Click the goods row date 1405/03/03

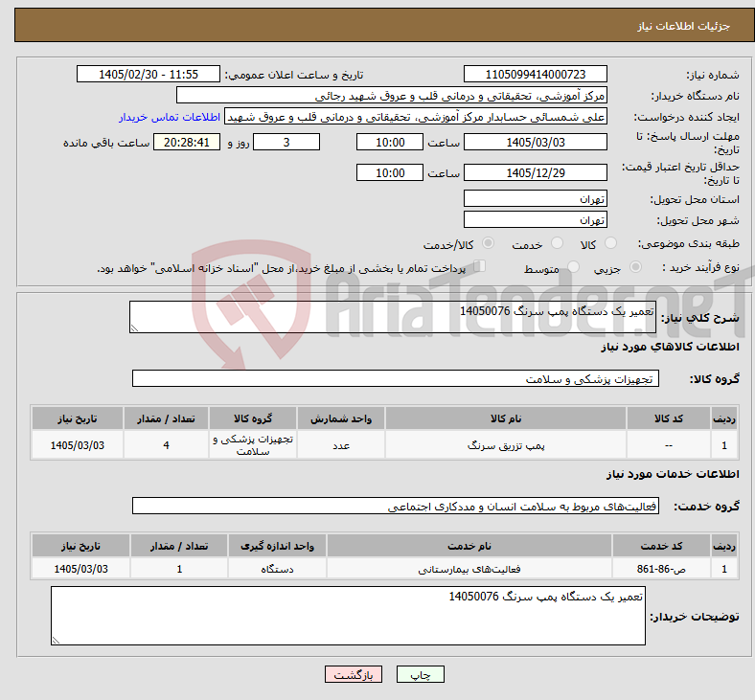pyautogui.click(x=78, y=445)
